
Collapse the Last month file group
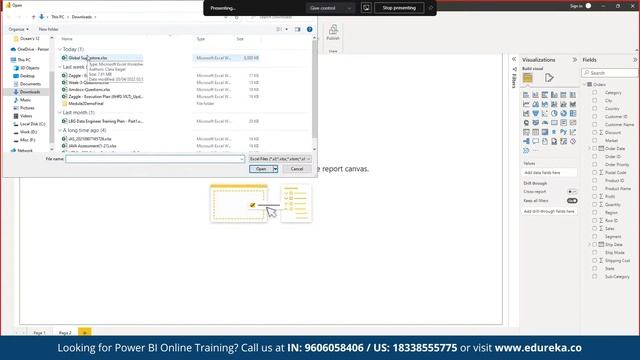pos(60,112)
